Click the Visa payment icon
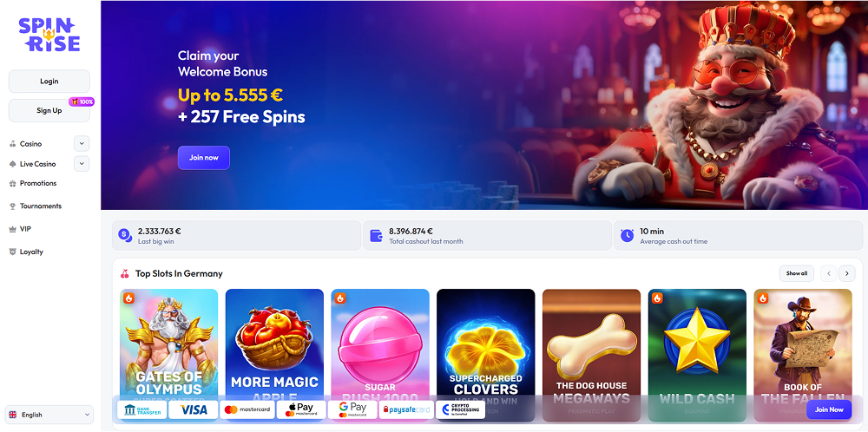The height and width of the screenshot is (432, 868). (x=194, y=409)
